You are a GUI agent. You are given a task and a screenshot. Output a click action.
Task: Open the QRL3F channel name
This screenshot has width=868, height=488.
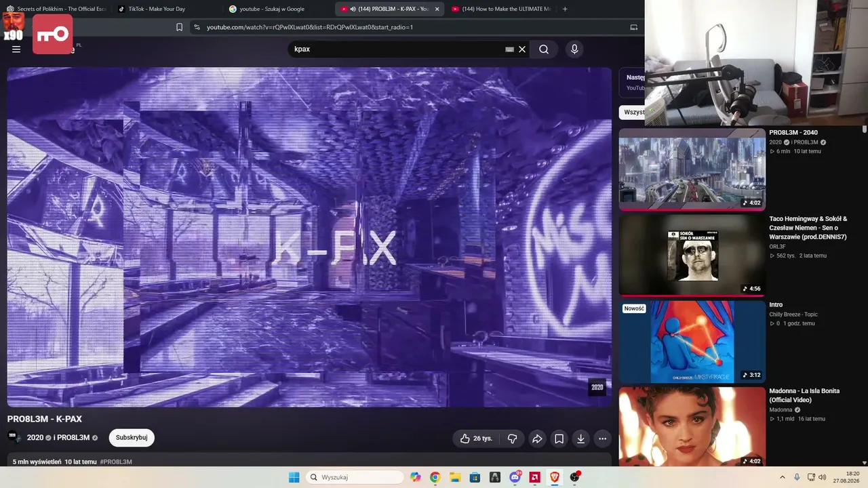pos(777,247)
